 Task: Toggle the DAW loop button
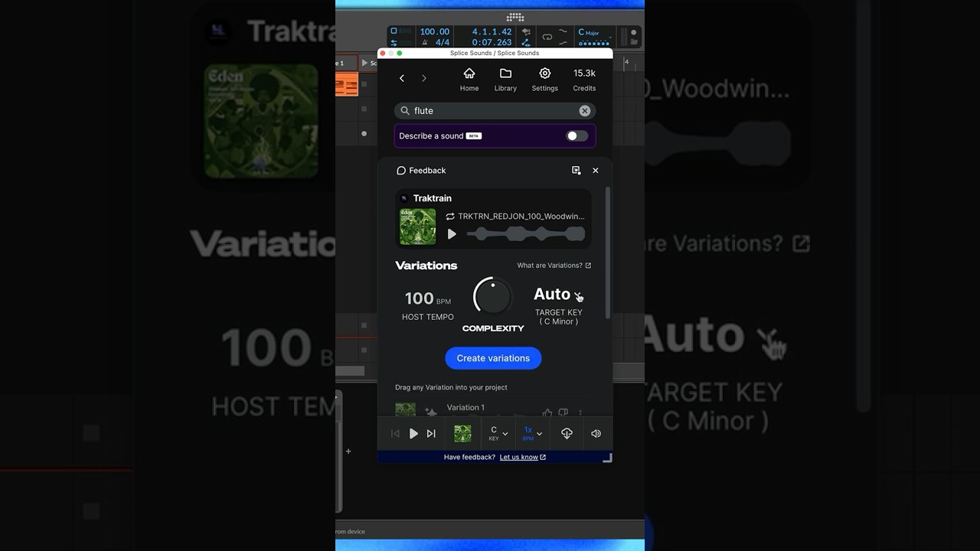click(x=547, y=37)
